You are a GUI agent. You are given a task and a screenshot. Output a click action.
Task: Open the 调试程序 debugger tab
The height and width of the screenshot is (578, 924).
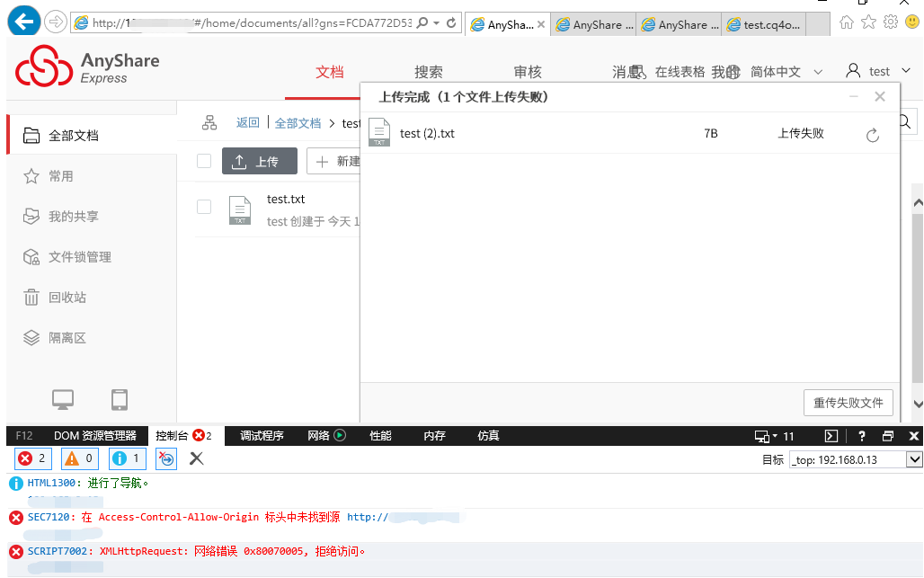pyautogui.click(x=262, y=436)
